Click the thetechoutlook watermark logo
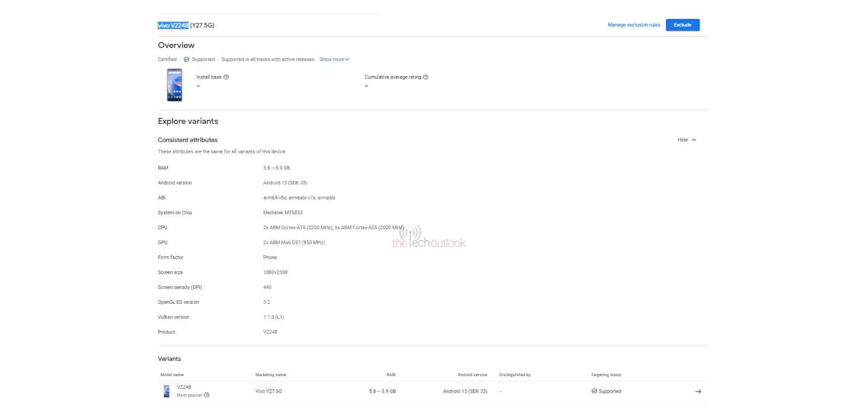Image resolution: width=868 pixels, height=416 pixels. 429,238
